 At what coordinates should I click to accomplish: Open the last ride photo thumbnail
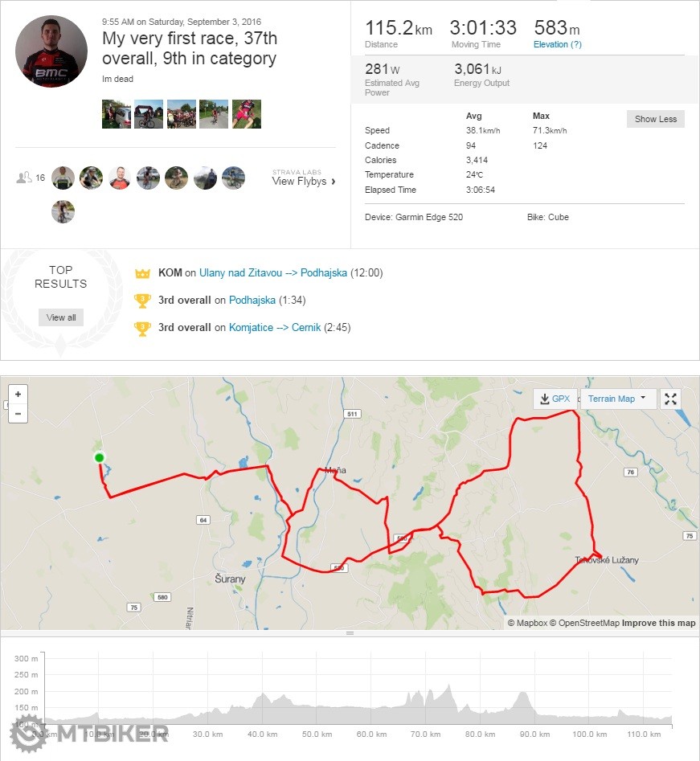[247, 114]
